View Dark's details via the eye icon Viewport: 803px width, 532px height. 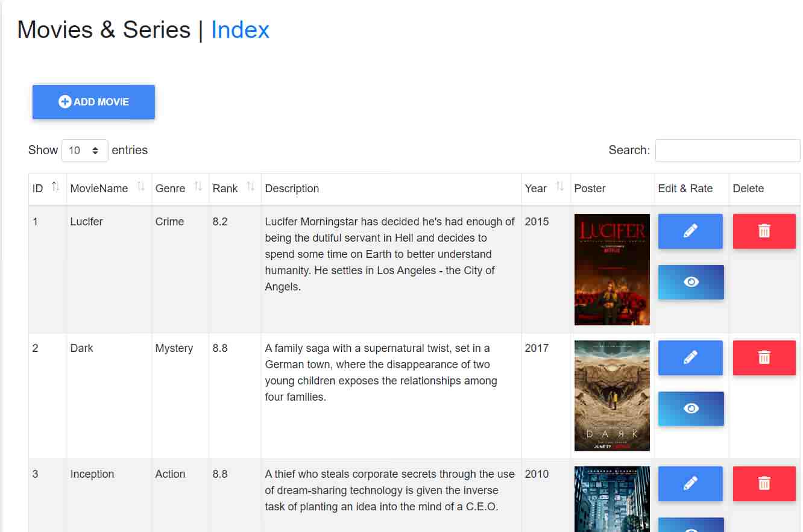pos(690,408)
